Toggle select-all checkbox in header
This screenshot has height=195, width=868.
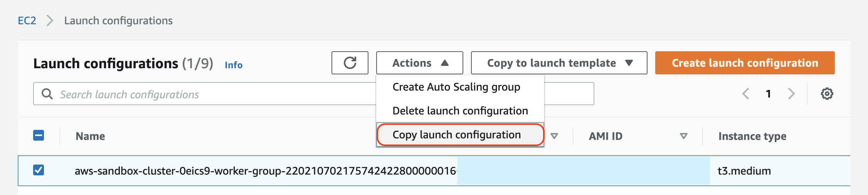(x=39, y=135)
